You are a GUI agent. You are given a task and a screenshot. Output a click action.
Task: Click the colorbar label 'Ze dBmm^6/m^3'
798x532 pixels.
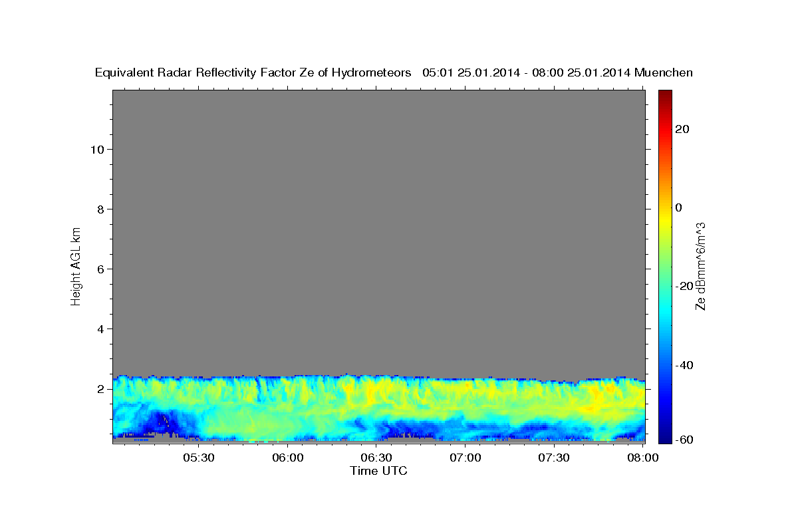click(700, 265)
